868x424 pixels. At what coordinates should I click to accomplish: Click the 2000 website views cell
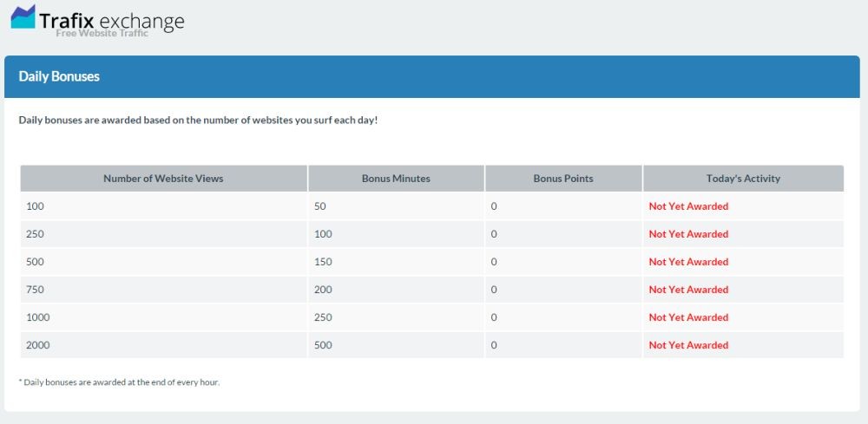(38, 345)
